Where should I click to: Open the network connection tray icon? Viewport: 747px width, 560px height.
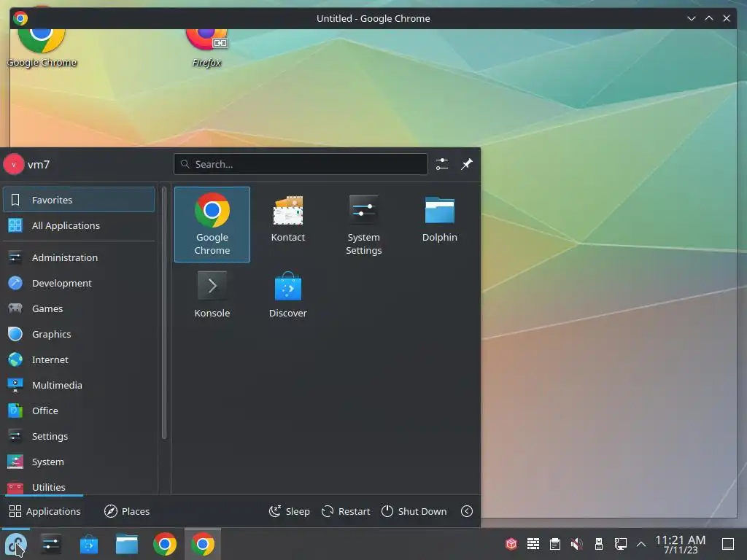pyautogui.click(x=621, y=544)
